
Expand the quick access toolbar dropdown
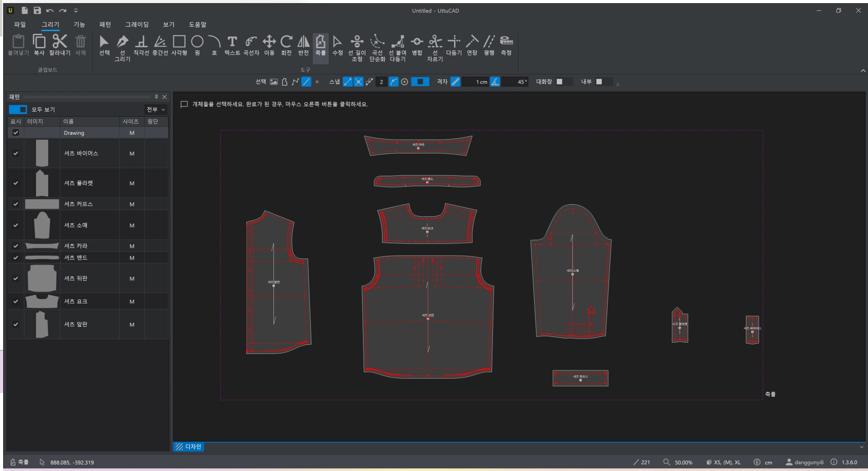(76, 10)
